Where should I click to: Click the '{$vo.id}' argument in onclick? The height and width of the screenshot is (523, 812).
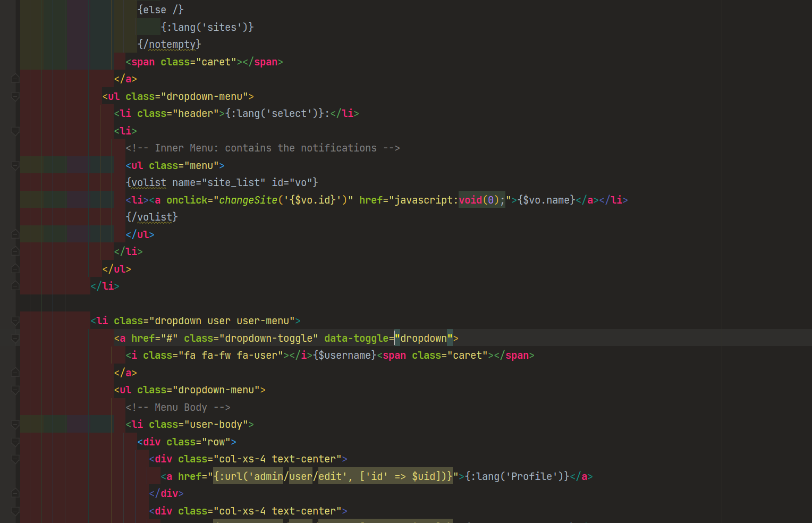click(312, 200)
